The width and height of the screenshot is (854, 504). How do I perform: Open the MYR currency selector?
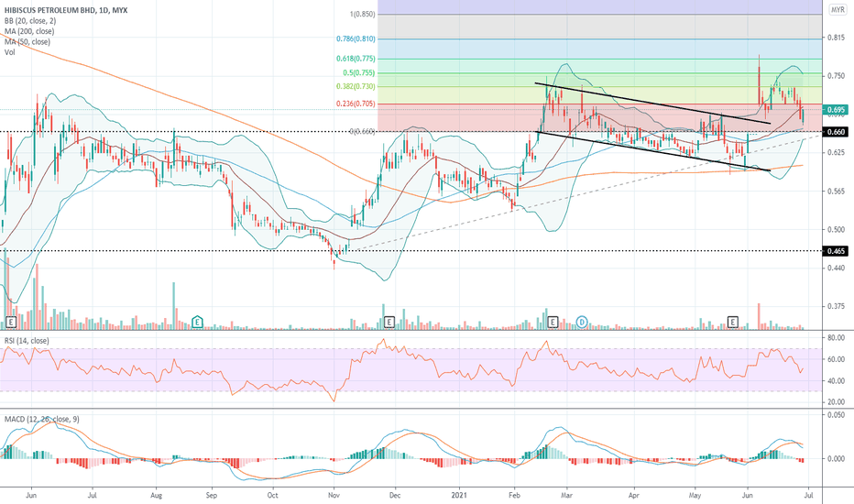[838, 10]
